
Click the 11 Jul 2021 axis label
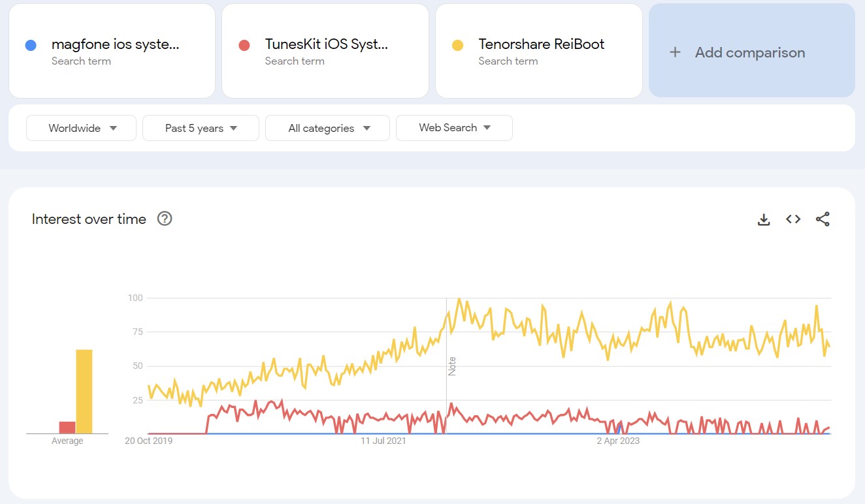384,441
